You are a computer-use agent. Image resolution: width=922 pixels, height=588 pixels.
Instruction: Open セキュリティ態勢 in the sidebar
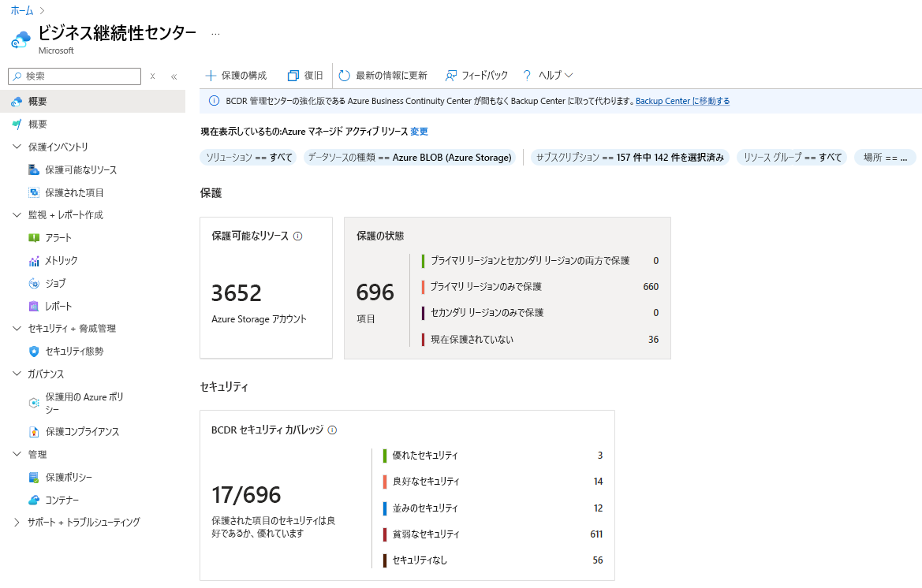(x=75, y=352)
